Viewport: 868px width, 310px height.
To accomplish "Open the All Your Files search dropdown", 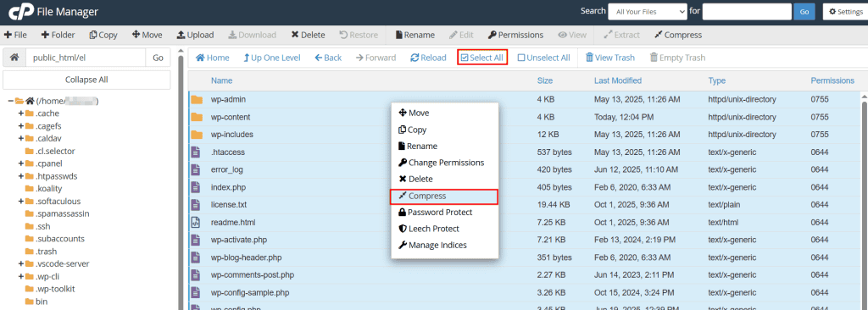I will (x=647, y=12).
